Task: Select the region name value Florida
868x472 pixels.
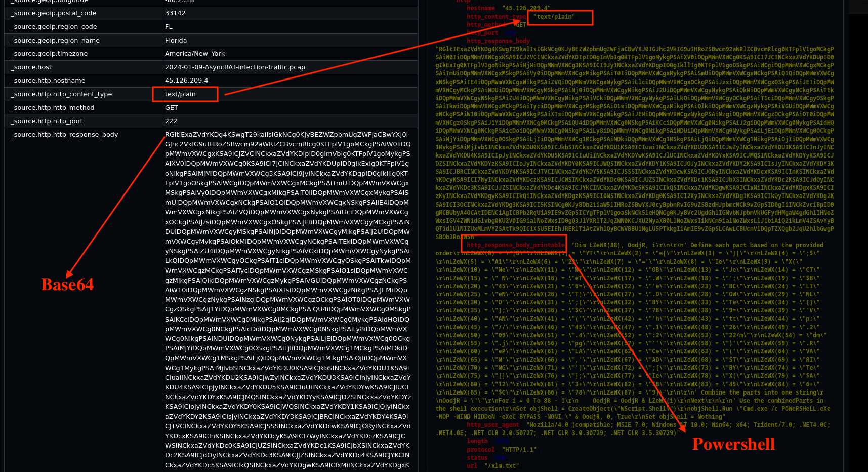Action: coord(176,41)
